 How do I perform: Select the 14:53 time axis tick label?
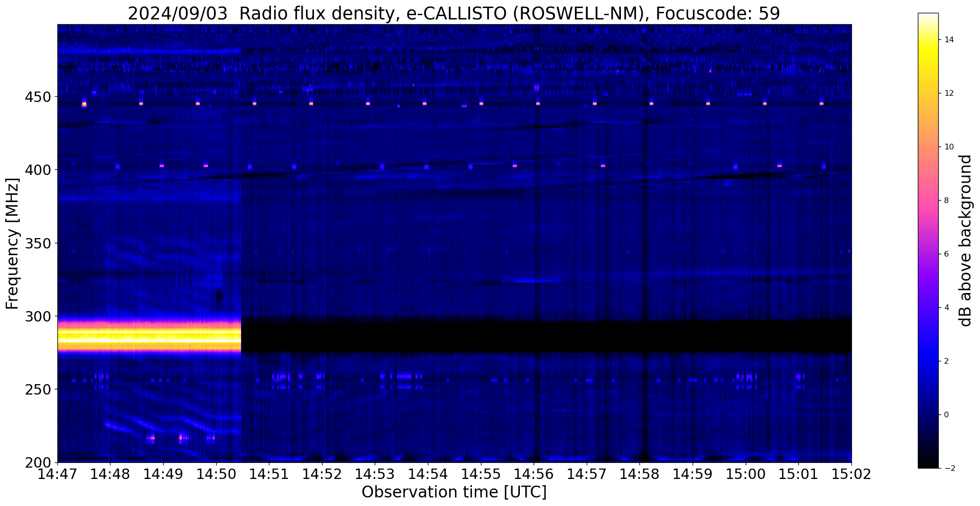point(375,474)
